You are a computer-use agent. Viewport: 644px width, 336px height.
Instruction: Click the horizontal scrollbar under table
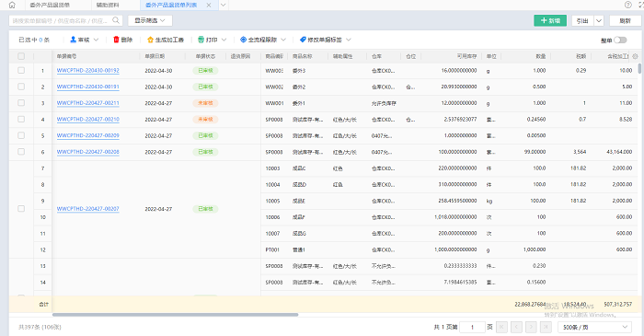click(176, 315)
